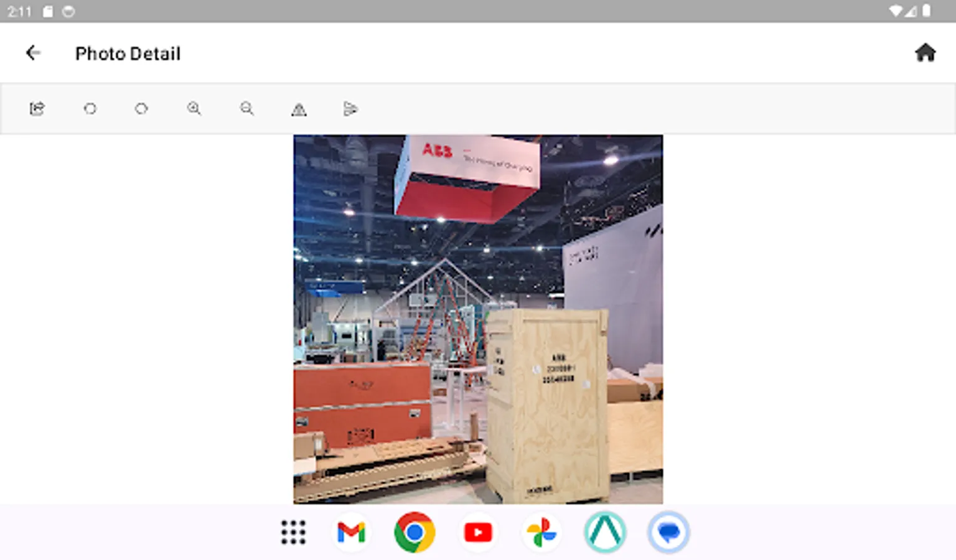Rotate the photo clockwise
Screen dimensions: 956x560
[x=141, y=108]
